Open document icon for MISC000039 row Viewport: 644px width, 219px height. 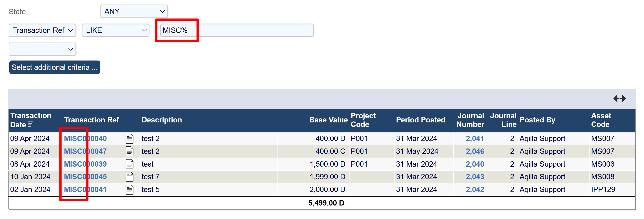tap(130, 164)
